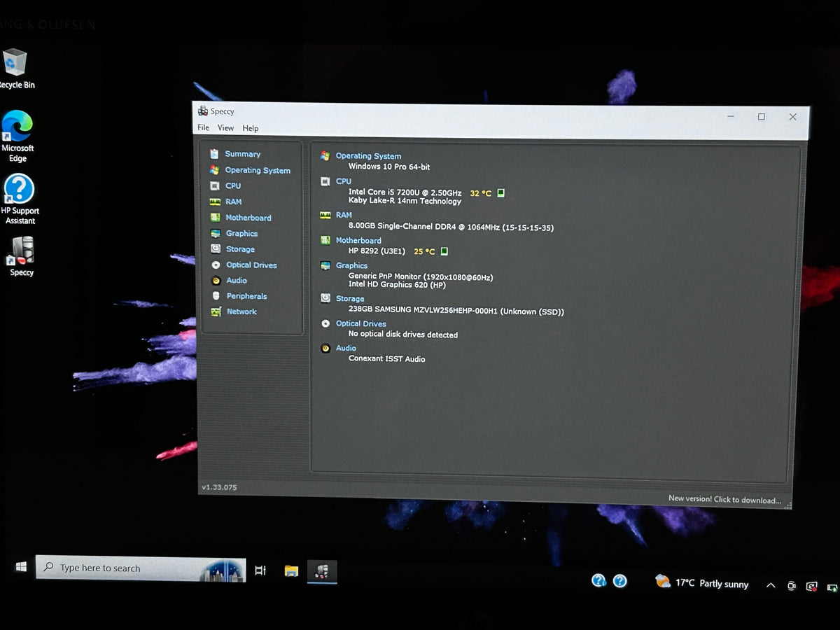
Task: Click the weather widget showing 17°C
Action: pos(701,582)
